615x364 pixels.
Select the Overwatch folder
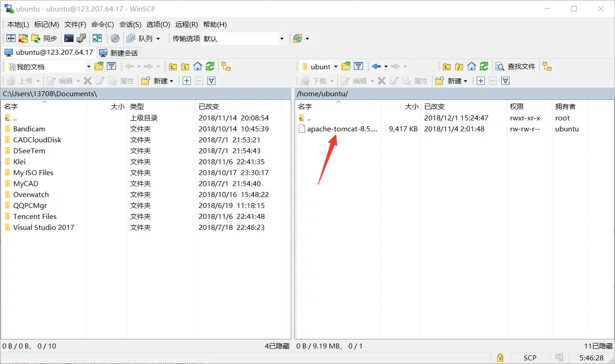[x=31, y=194]
